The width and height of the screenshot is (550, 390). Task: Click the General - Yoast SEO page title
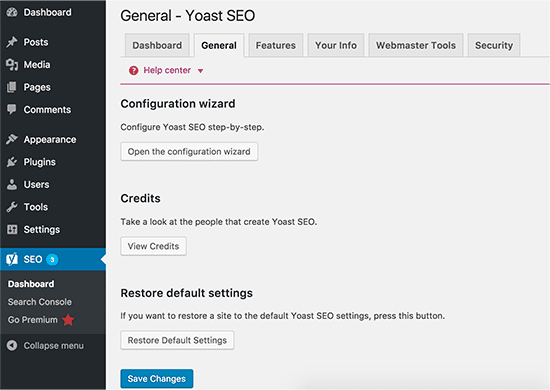(x=188, y=16)
